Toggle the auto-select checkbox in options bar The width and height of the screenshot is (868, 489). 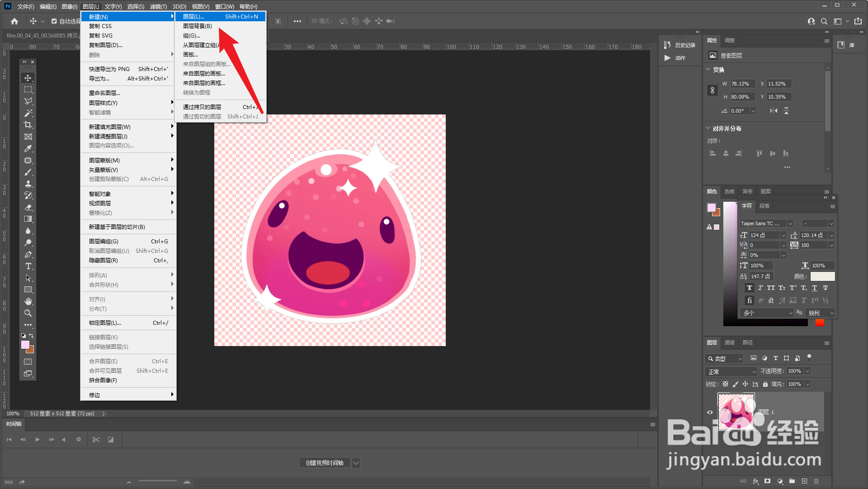[54, 21]
